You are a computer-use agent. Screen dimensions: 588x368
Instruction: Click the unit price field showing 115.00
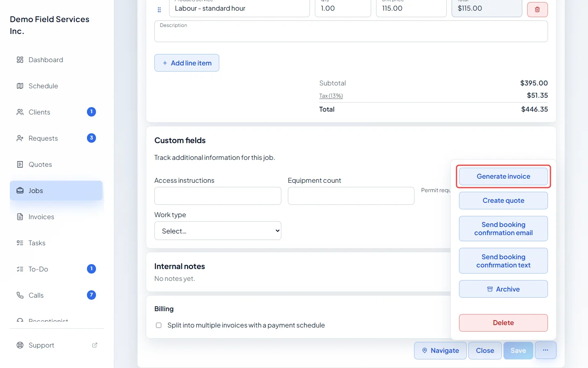(x=411, y=8)
